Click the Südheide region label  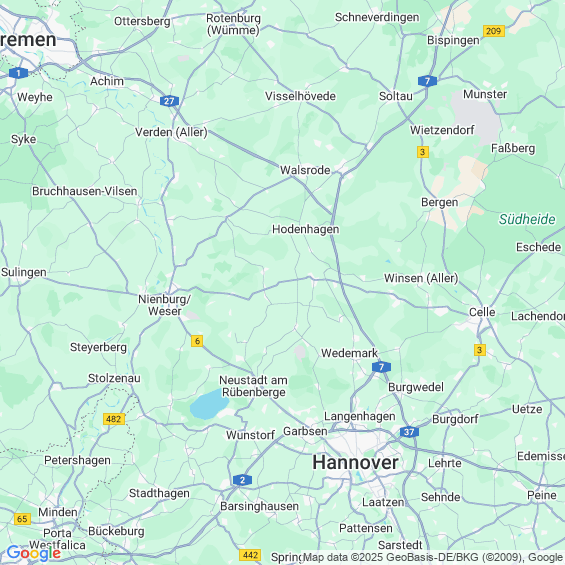(x=527, y=219)
